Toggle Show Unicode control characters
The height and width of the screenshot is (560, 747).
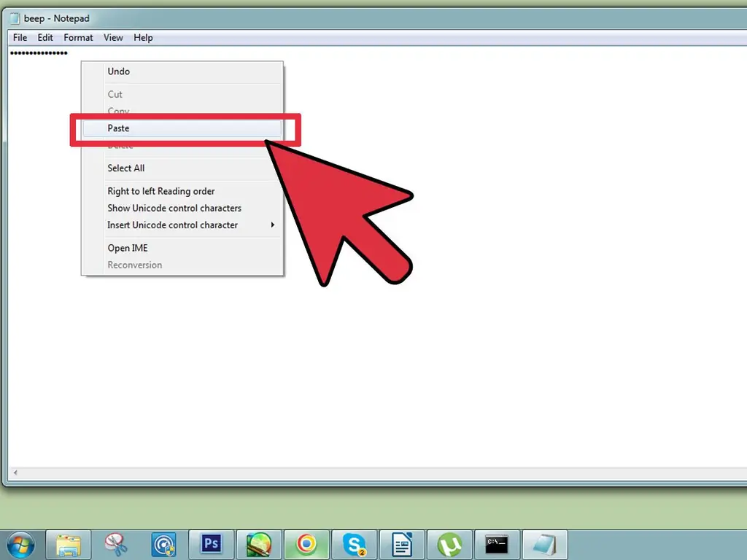tap(182, 208)
